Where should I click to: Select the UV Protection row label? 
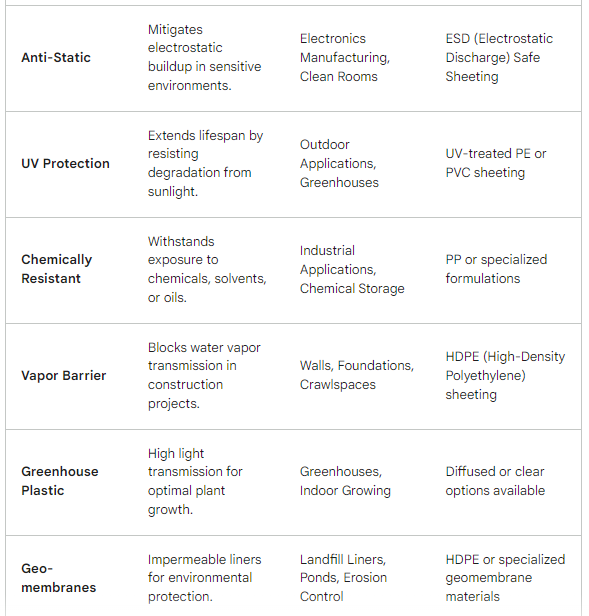(x=65, y=163)
